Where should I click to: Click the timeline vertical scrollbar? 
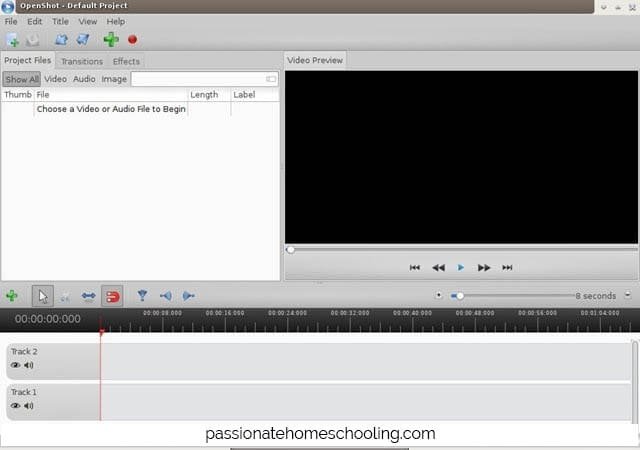tap(635, 382)
